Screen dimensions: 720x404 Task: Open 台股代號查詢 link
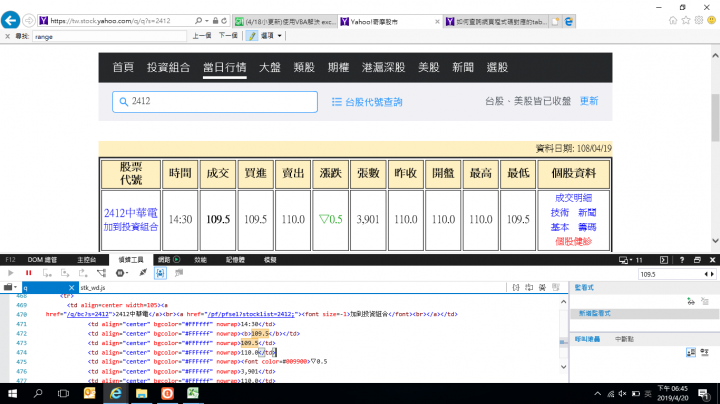[x=367, y=102]
